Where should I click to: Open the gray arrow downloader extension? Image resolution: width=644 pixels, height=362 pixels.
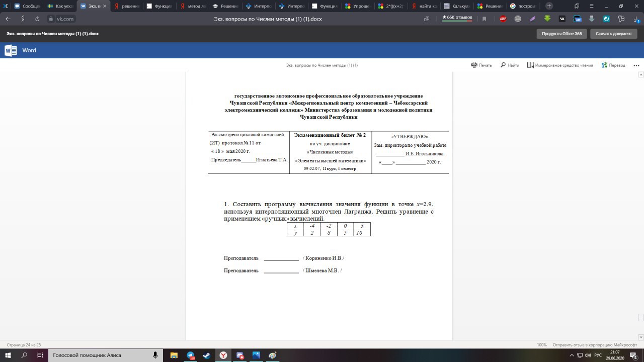tap(592, 19)
